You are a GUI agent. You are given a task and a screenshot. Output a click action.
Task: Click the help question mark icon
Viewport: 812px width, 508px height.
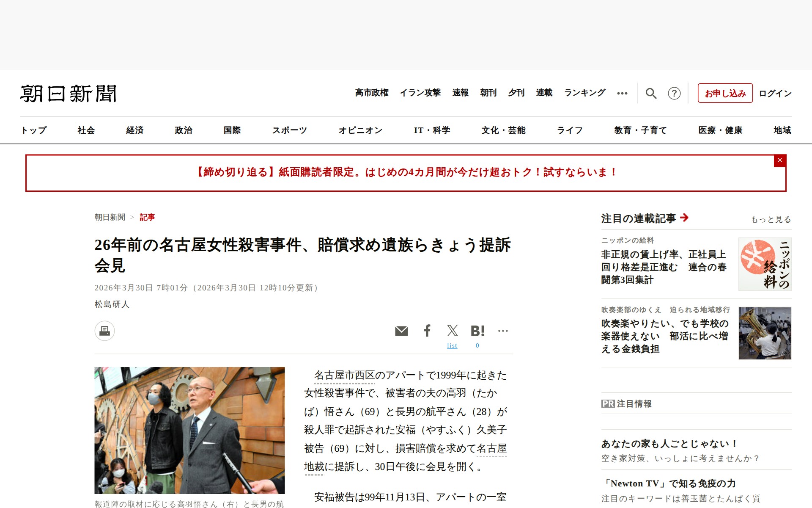pos(674,93)
